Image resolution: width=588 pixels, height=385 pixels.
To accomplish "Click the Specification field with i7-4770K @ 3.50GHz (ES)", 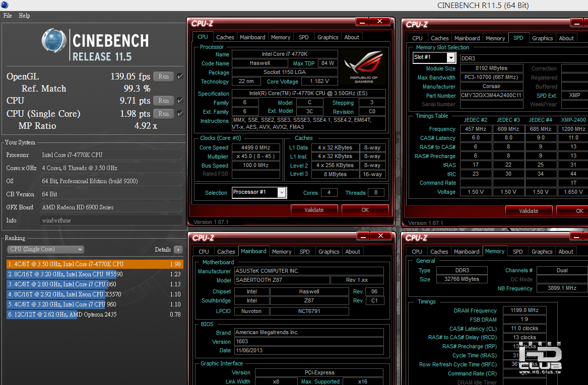I will [x=309, y=94].
